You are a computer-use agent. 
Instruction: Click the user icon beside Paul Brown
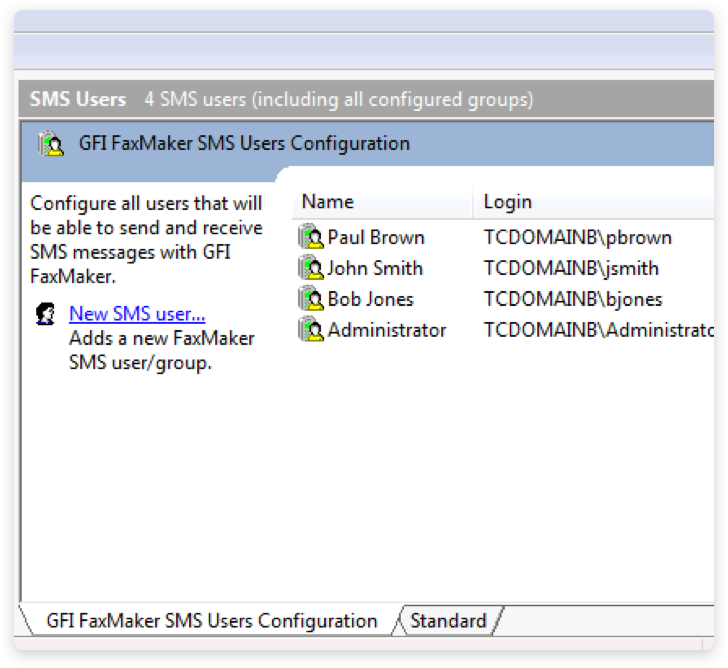[x=311, y=238]
